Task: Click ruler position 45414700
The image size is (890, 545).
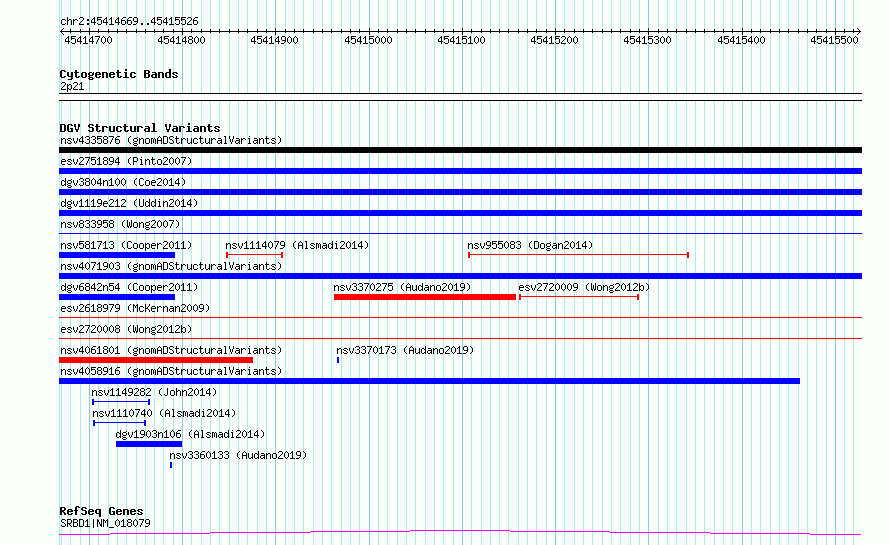Action: click(89, 40)
